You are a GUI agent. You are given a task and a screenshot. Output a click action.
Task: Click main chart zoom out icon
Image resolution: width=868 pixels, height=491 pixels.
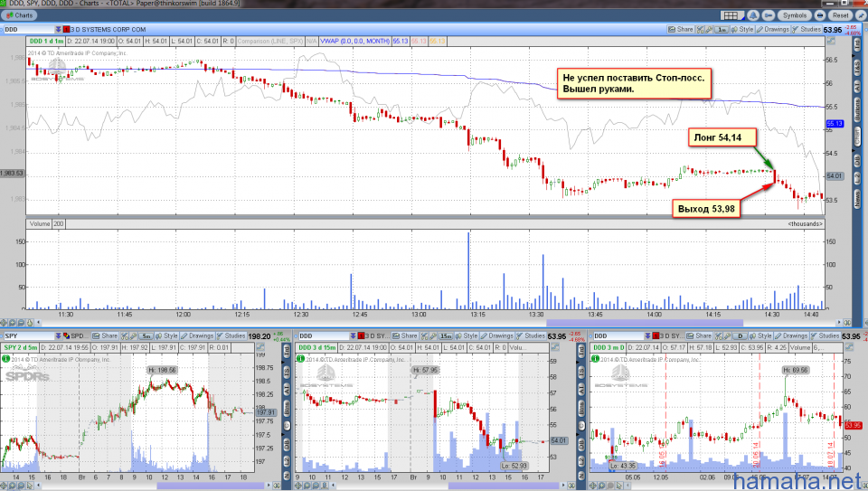21,322
